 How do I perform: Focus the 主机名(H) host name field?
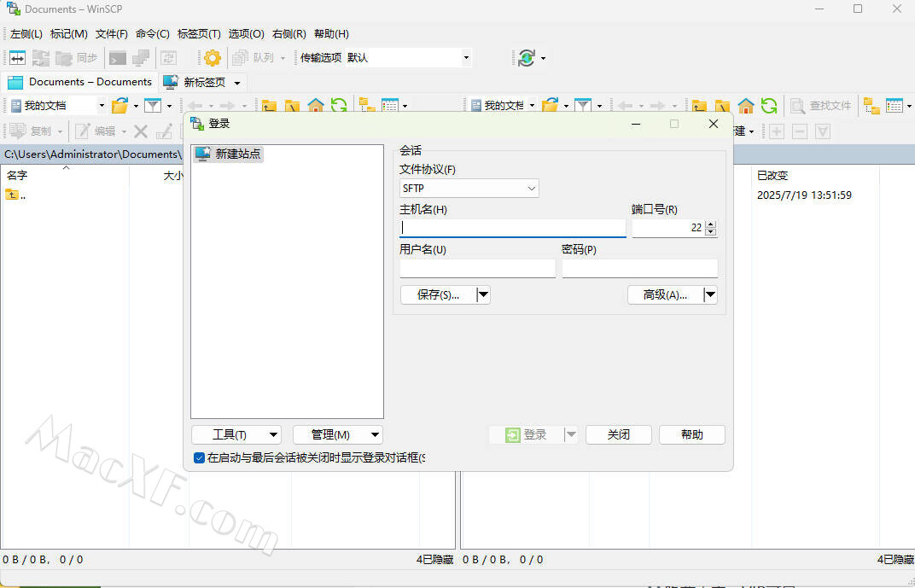click(x=512, y=228)
